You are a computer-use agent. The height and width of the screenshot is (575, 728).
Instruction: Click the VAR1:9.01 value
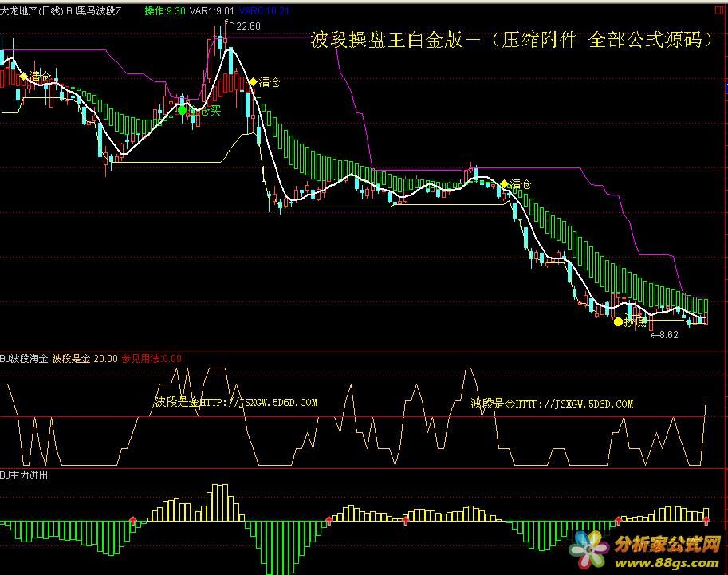(212, 10)
